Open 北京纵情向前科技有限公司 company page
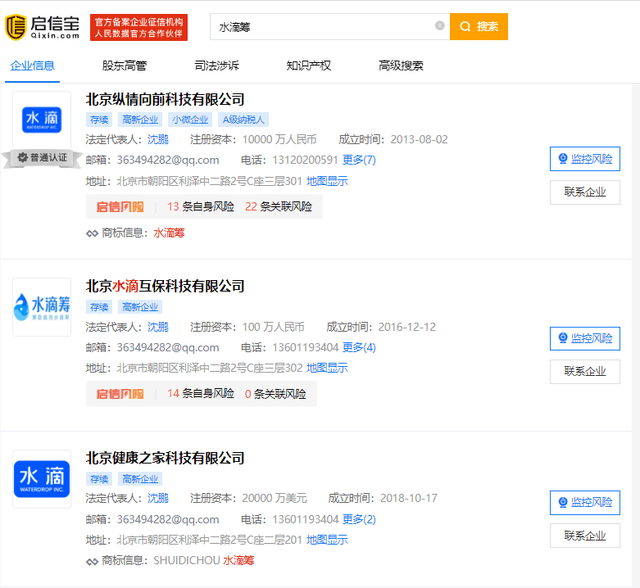640x588 pixels. pos(165,99)
